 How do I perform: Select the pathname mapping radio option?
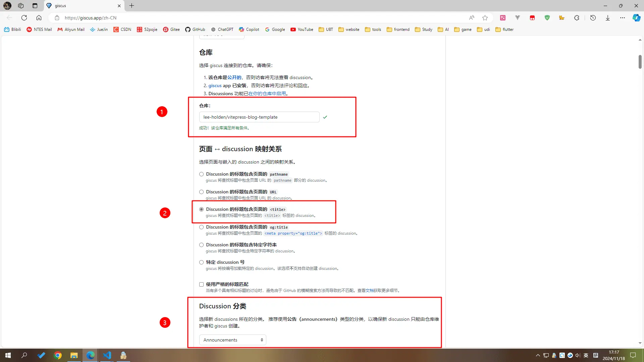pos(201,174)
